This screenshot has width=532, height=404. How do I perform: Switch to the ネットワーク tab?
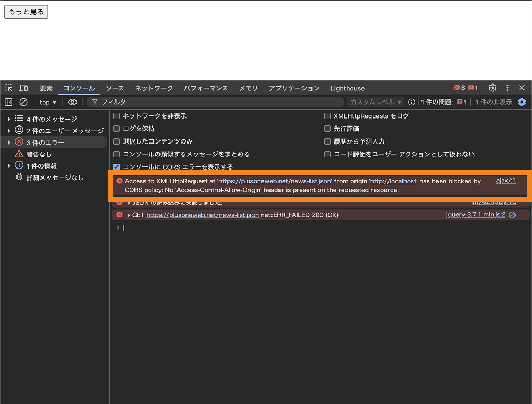pos(154,88)
